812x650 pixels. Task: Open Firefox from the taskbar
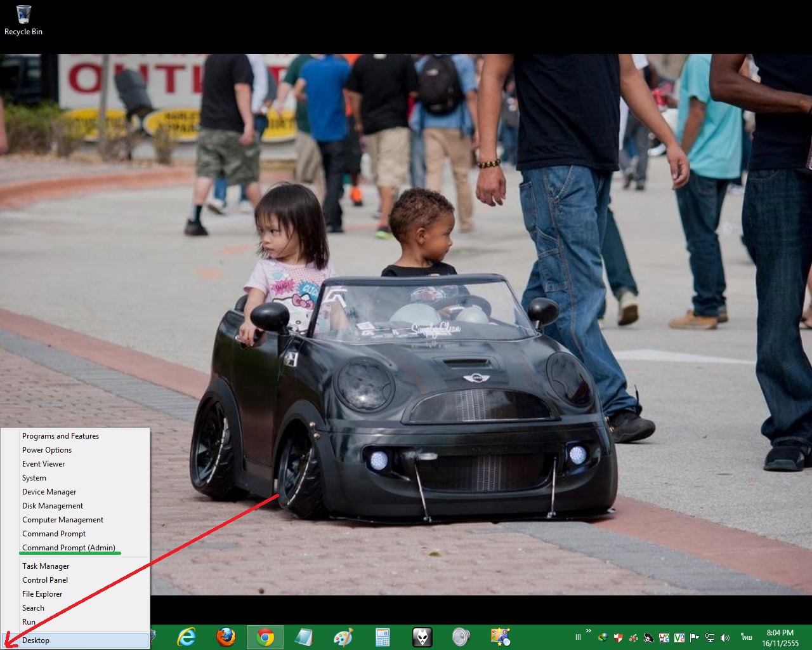(226, 637)
